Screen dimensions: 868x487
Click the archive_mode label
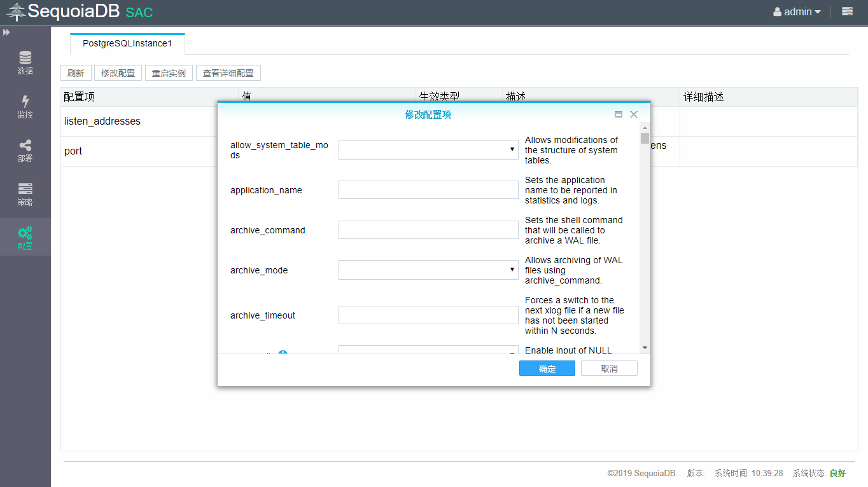click(x=259, y=270)
